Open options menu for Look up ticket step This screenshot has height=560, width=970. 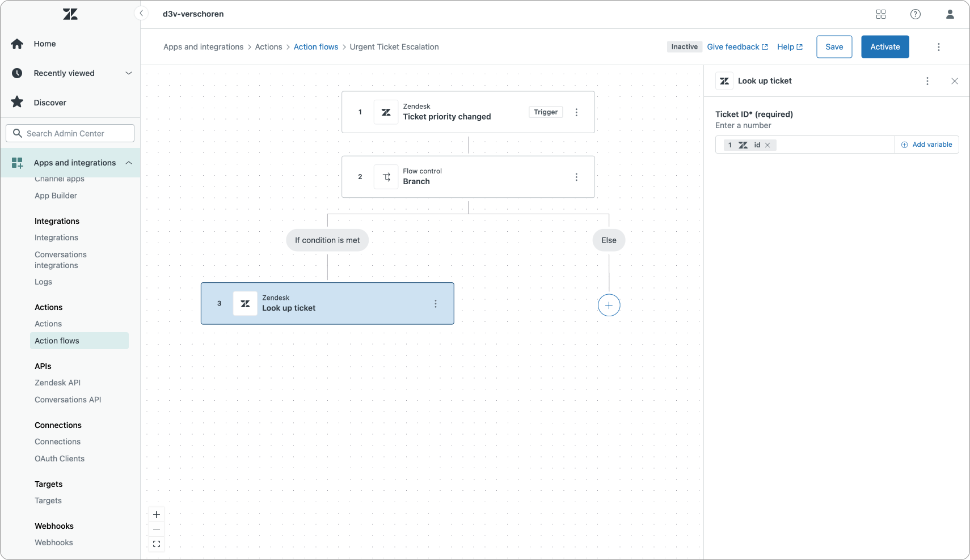point(436,304)
